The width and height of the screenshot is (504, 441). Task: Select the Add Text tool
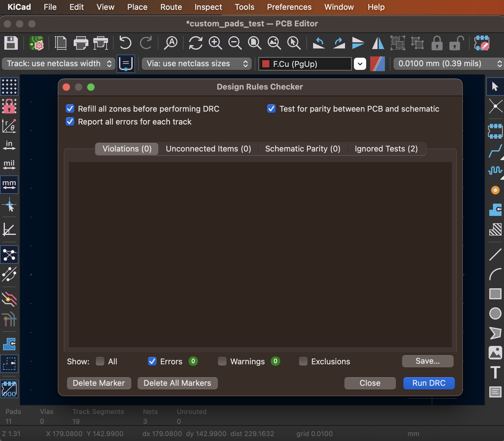(x=495, y=372)
